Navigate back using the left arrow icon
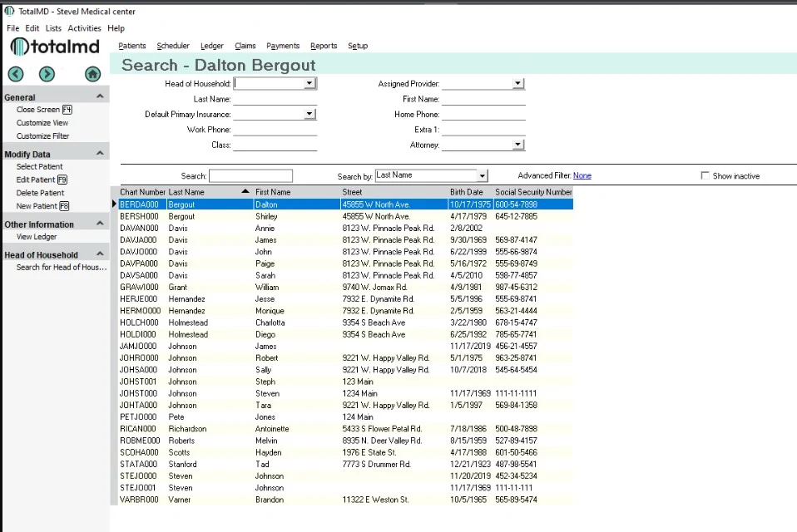Screen dimensions: 797x532 (x=15, y=74)
